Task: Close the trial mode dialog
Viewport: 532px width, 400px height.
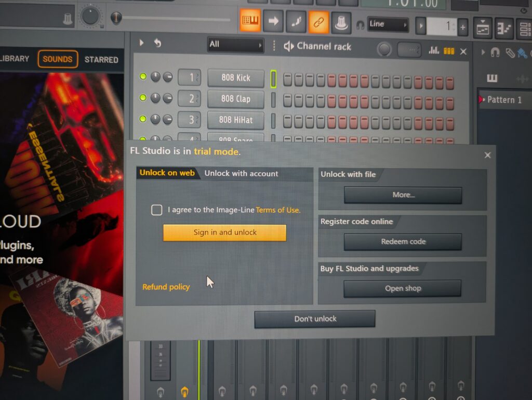Action: (487, 155)
